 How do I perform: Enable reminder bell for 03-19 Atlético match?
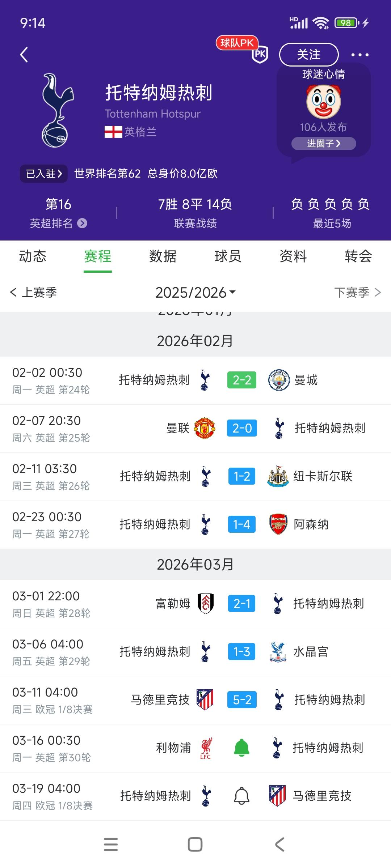coord(241,796)
